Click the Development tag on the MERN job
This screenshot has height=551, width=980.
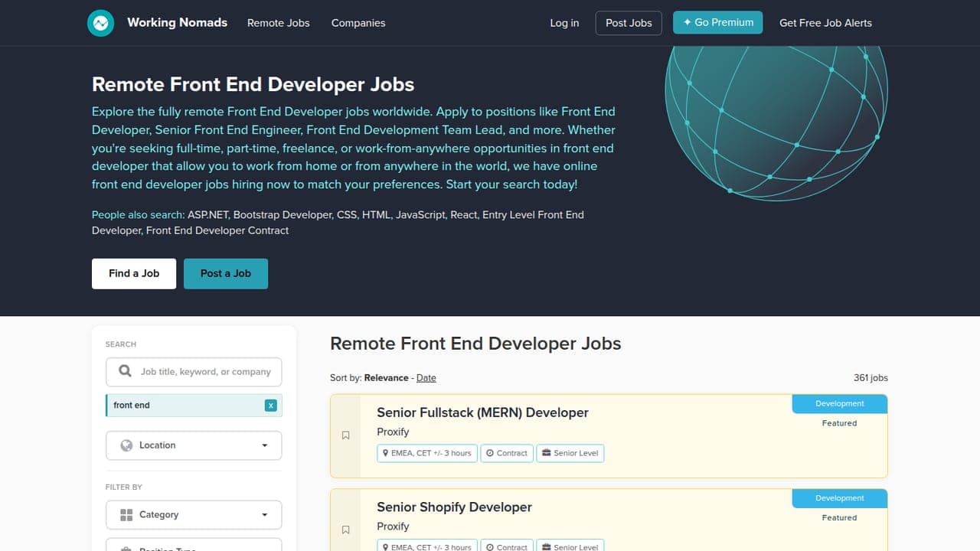click(840, 404)
